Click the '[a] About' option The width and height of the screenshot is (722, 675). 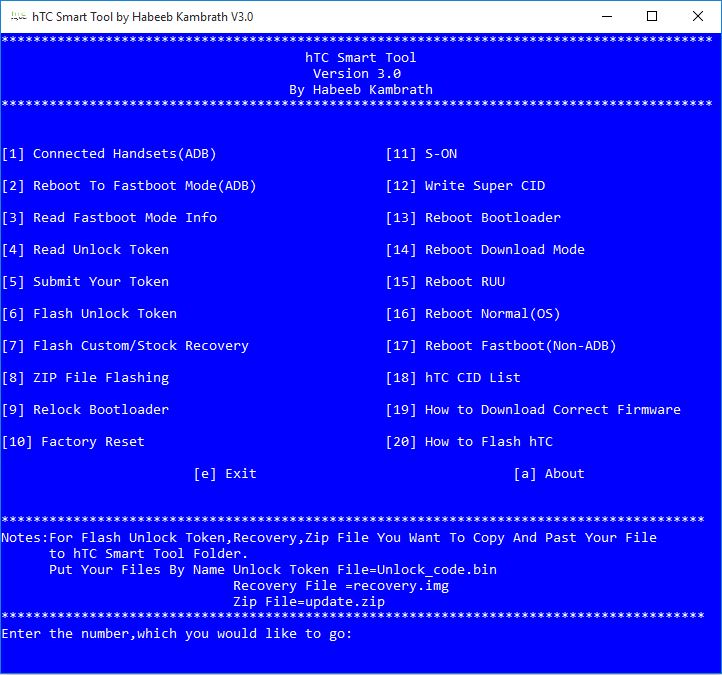point(549,474)
